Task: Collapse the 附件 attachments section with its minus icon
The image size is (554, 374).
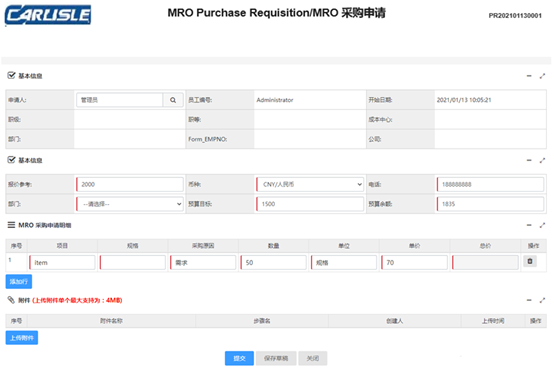Action: tap(529, 300)
